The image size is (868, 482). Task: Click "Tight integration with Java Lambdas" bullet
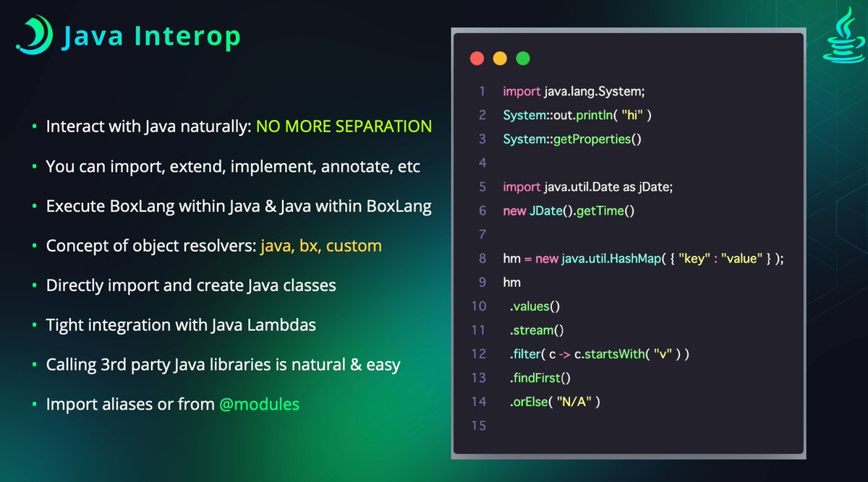click(181, 325)
